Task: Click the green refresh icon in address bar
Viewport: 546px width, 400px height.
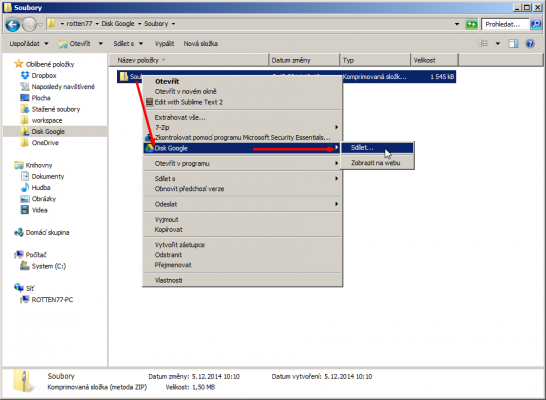Action: (471, 24)
